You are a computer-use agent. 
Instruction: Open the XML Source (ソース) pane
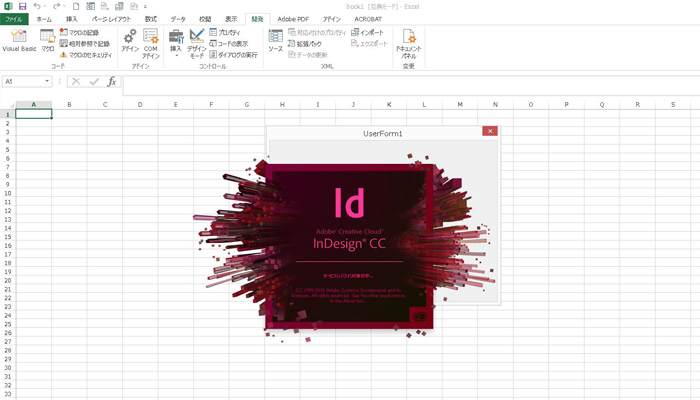click(x=275, y=41)
